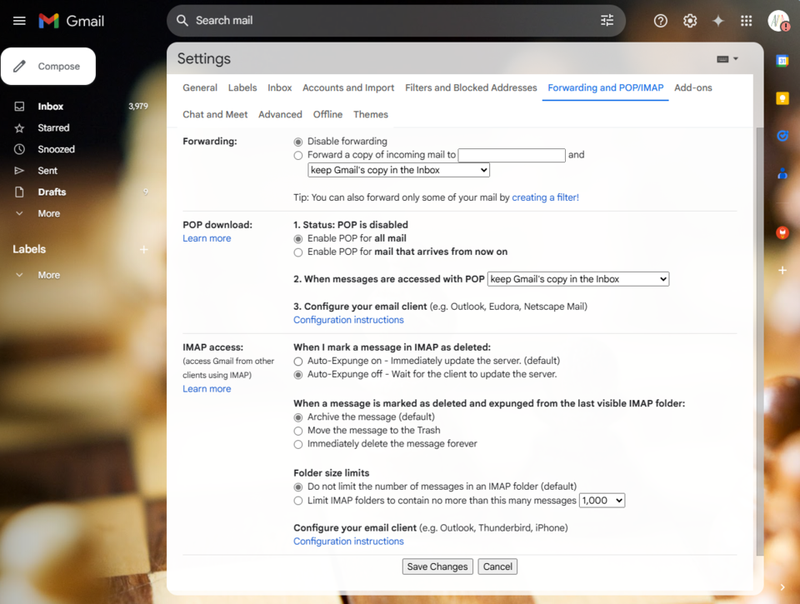Screen dimensions: 800x604
Task: Select Forward a copy of incoming mail
Action: pos(298,156)
